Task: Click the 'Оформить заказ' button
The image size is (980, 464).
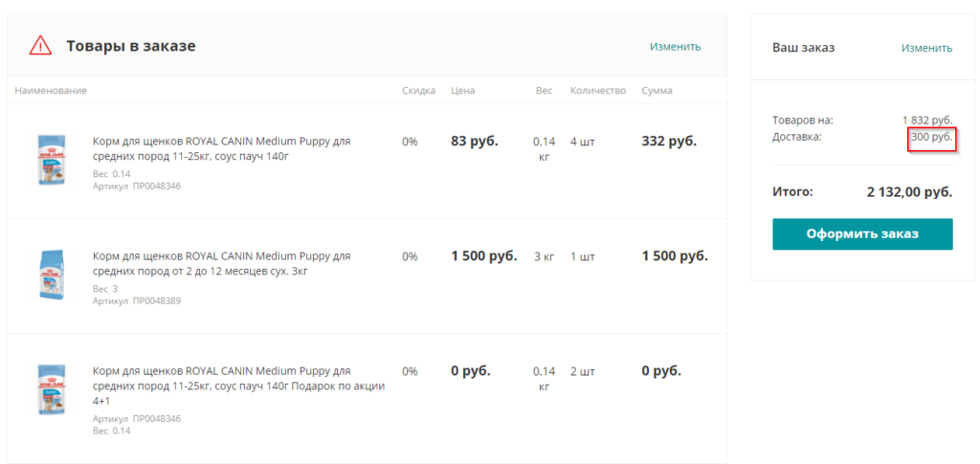Action: click(x=862, y=234)
